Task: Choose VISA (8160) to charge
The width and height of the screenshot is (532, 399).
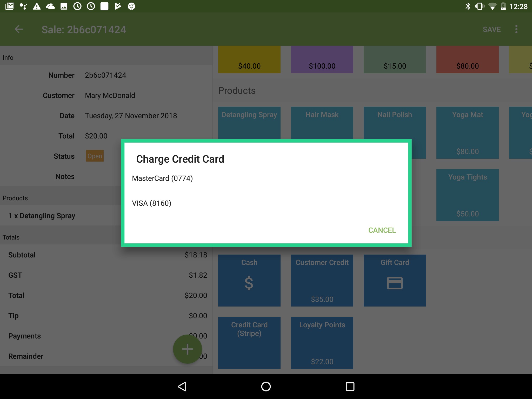Action: 266,203
